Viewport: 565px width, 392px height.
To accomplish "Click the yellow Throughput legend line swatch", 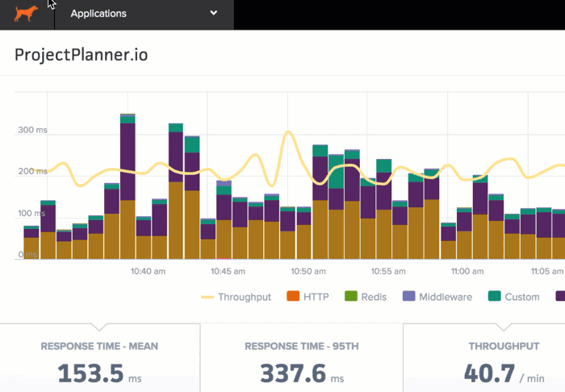I will 207,297.
